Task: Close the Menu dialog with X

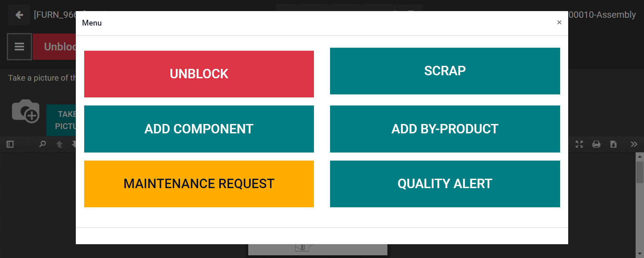Action: [x=559, y=22]
